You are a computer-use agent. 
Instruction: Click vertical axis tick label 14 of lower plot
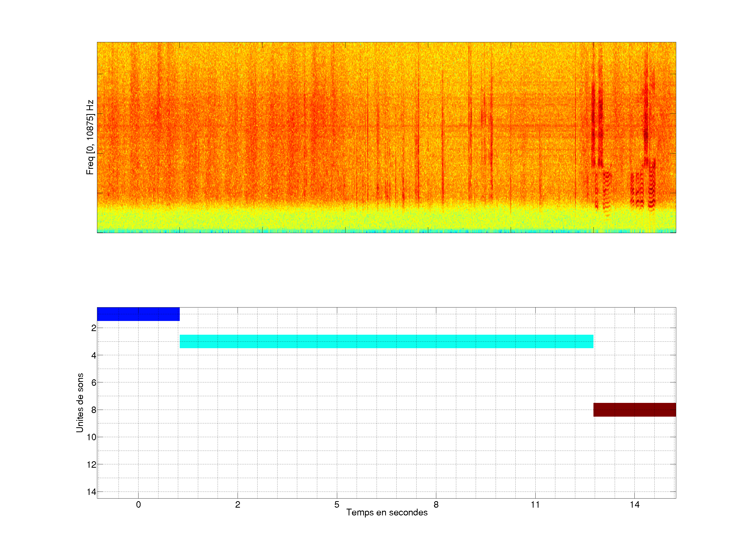[92, 492]
